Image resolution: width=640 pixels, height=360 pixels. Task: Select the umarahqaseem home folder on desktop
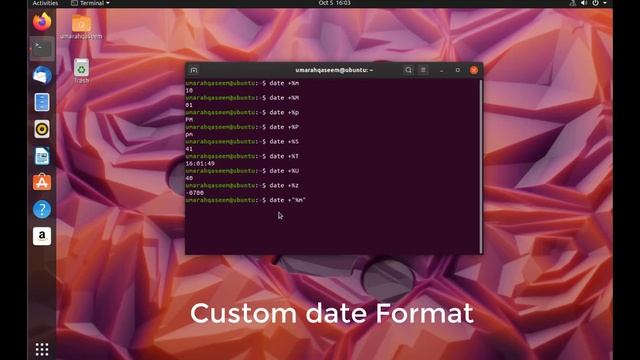click(x=81, y=27)
